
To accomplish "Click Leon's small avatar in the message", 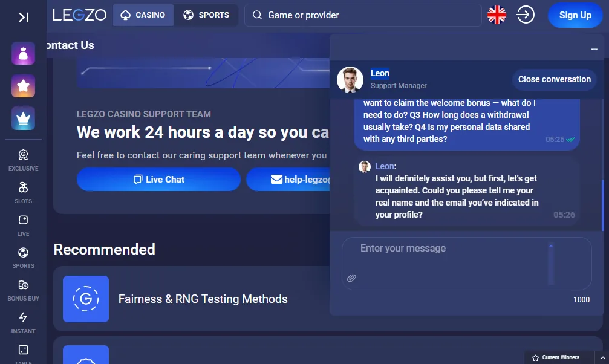I will (364, 167).
